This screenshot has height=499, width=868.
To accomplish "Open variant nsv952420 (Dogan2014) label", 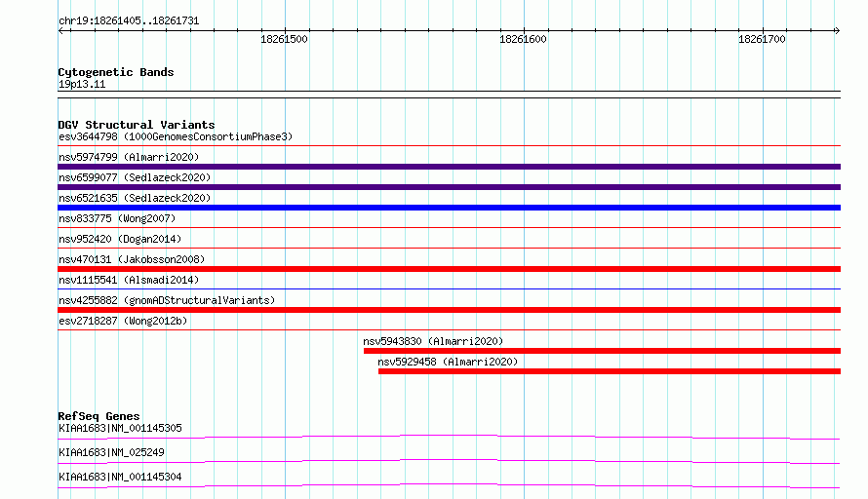I will [x=120, y=239].
